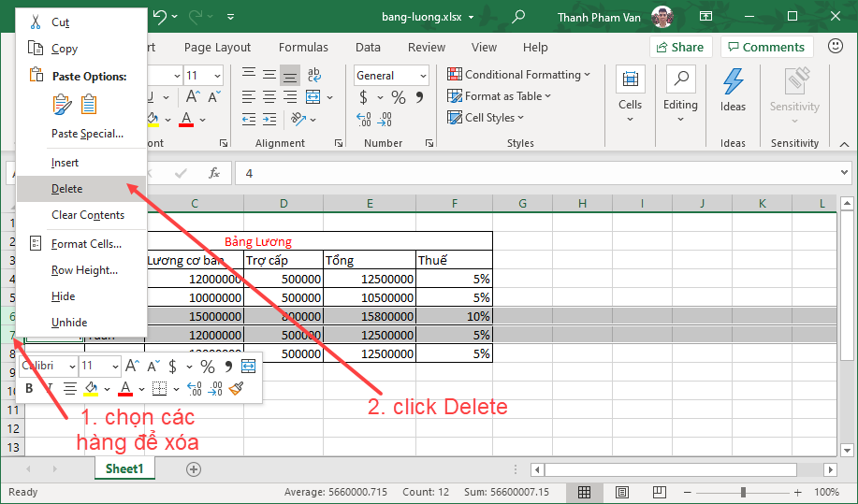Click the Merge & Center icon in the mini toolbar
Image resolution: width=858 pixels, height=504 pixels.
point(249,366)
